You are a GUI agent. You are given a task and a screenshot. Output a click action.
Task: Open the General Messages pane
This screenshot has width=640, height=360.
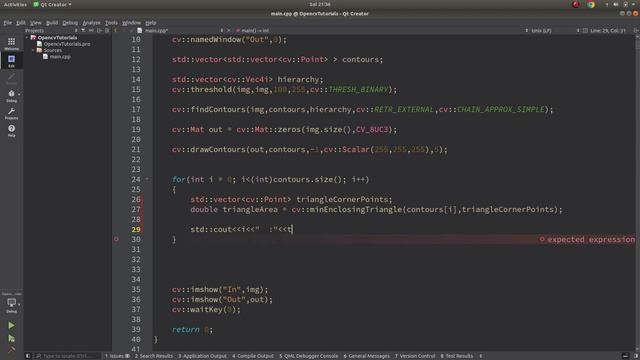click(x=367, y=356)
